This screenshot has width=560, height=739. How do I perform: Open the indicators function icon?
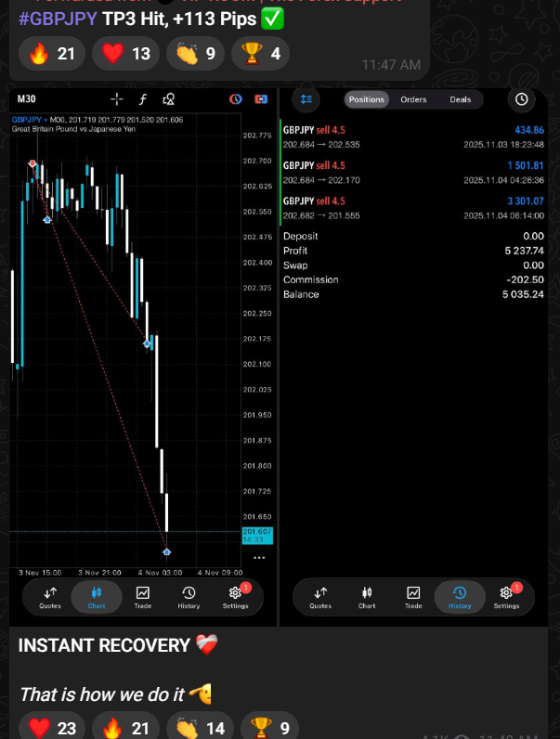pos(142,99)
